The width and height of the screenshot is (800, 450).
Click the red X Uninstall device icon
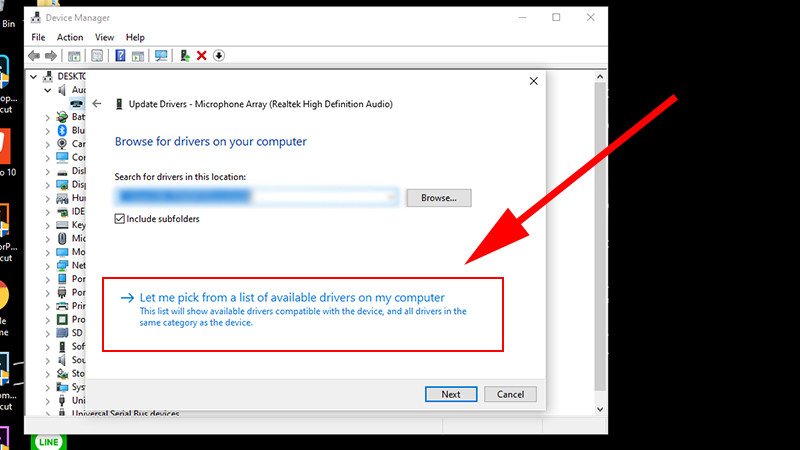click(202, 56)
